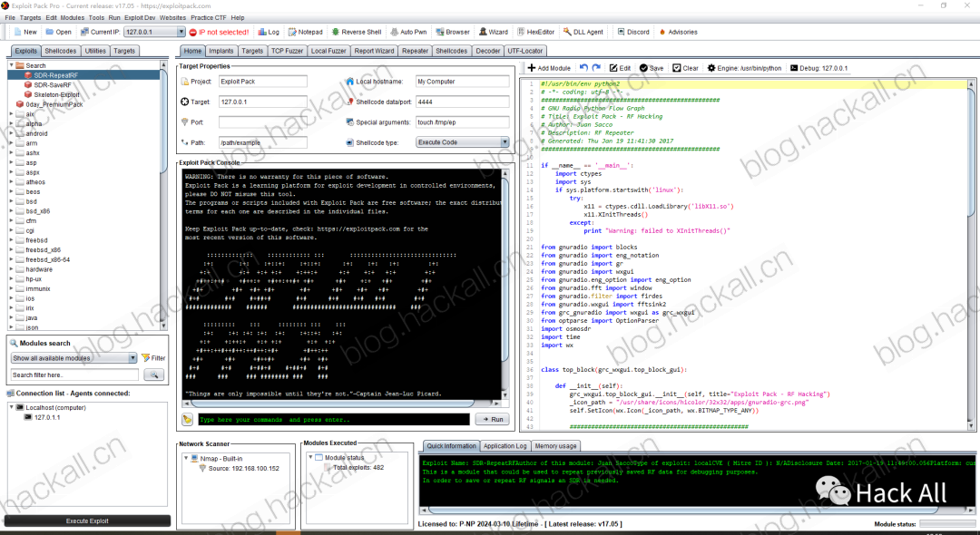Open the DLL Agent tool
This screenshot has height=535, width=980.
pos(583,32)
